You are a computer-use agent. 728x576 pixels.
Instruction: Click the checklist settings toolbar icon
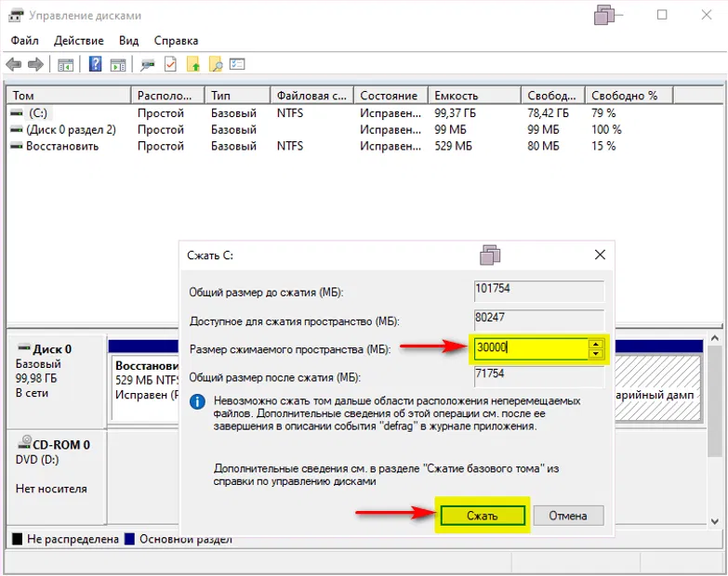237,64
